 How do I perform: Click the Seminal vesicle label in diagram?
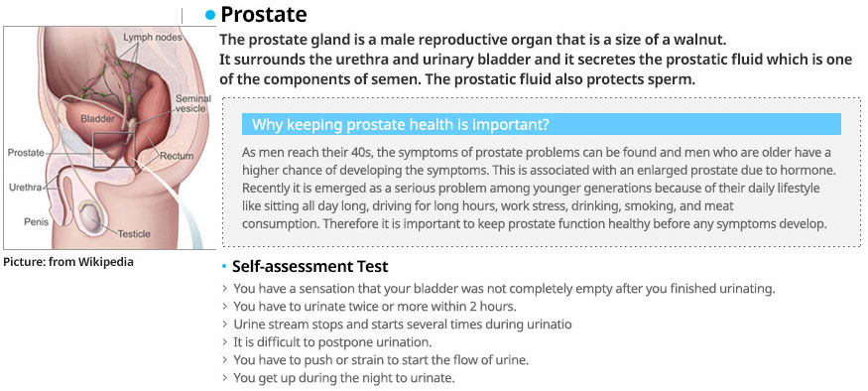[191, 103]
